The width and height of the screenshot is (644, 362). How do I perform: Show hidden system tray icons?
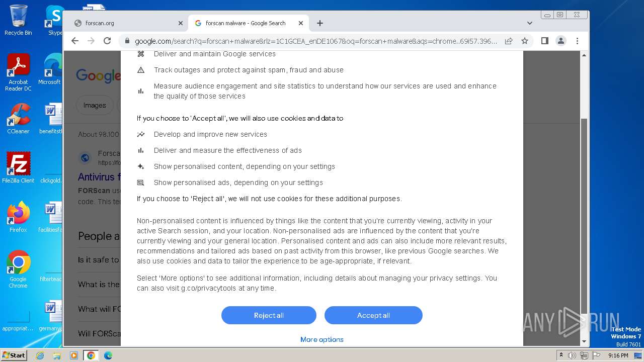(x=561, y=355)
